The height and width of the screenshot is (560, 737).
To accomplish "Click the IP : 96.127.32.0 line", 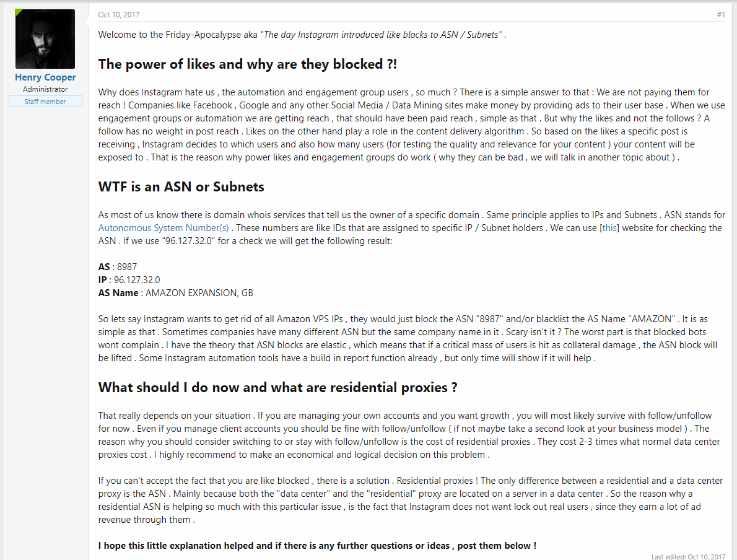I will (129, 280).
